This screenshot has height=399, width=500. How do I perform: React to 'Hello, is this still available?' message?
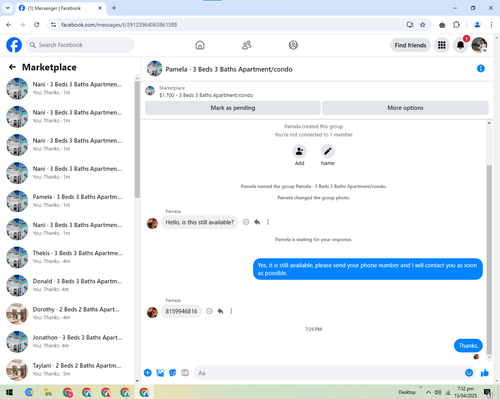point(246,222)
